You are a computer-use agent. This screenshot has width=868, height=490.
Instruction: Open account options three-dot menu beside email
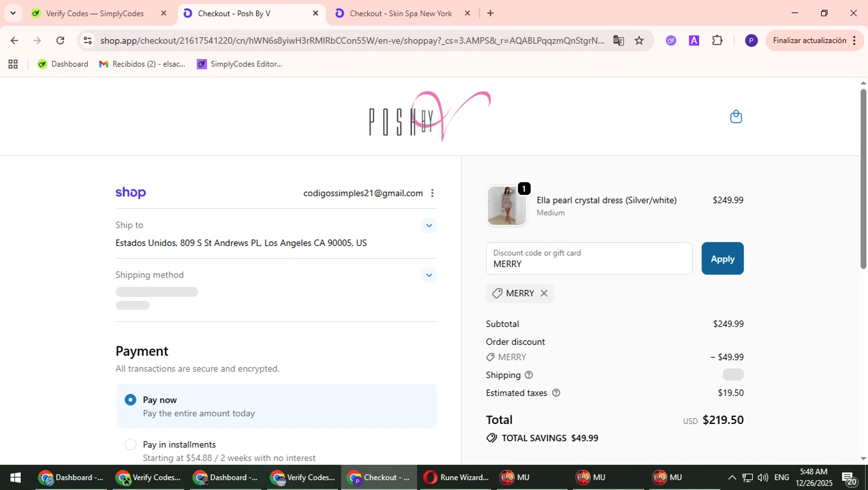(x=432, y=193)
